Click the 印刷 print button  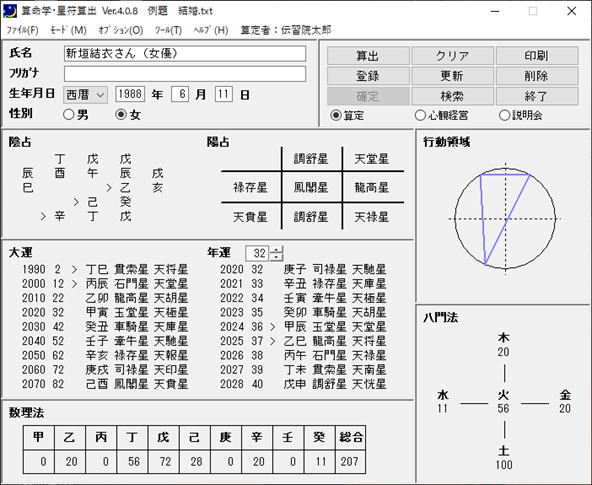point(537,56)
